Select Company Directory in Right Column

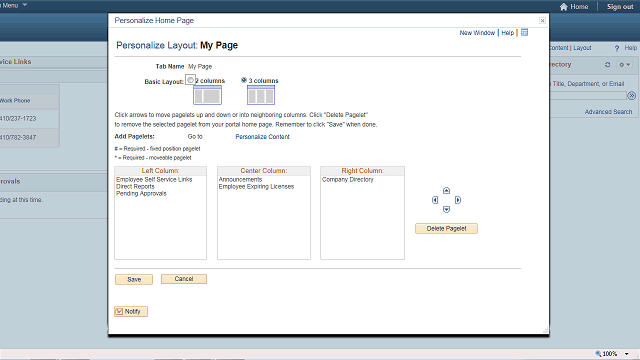pyautogui.click(x=348, y=180)
